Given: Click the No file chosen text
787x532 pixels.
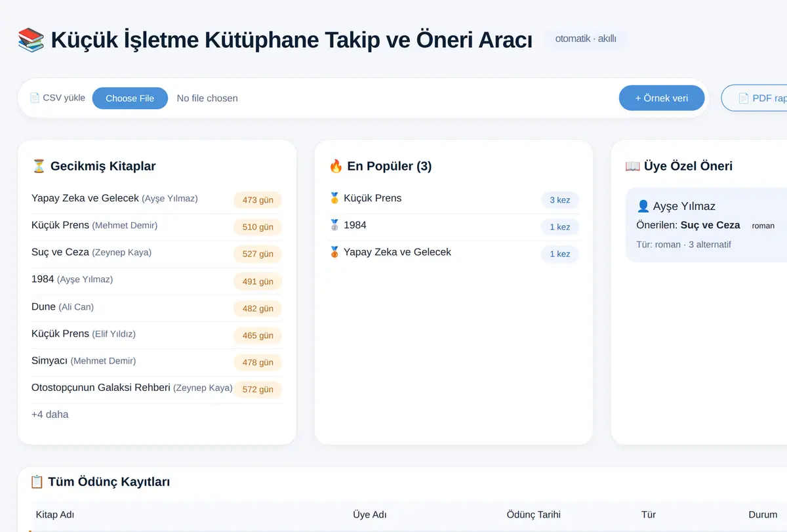Looking at the screenshot, I should [x=207, y=98].
